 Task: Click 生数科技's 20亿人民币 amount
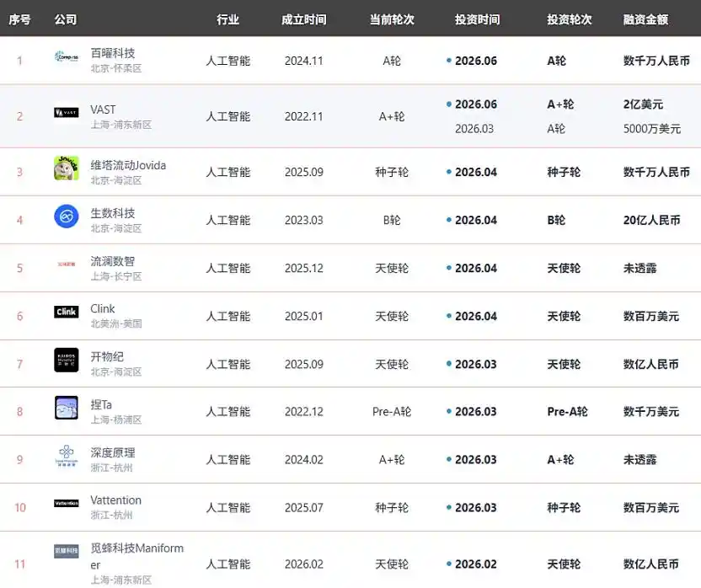(652, 220)
